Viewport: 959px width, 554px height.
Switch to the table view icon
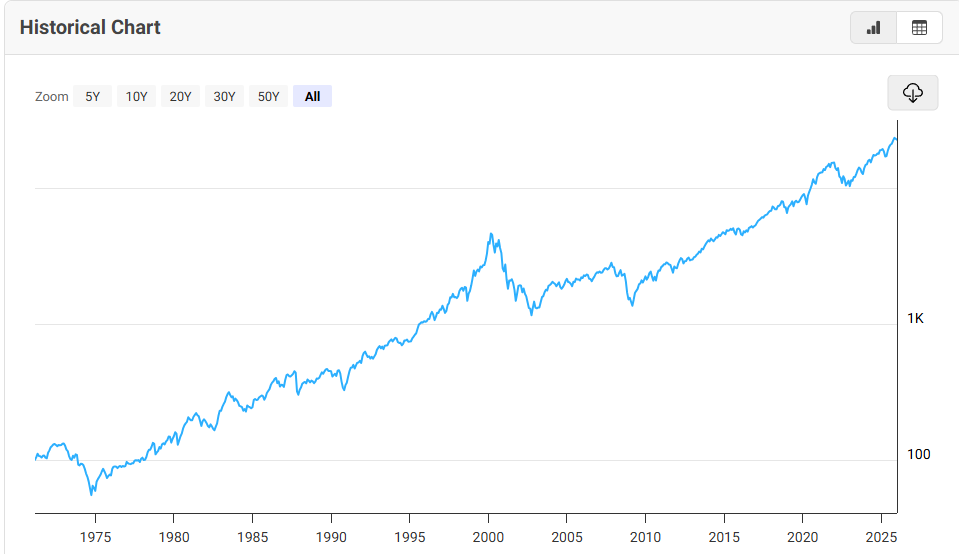920,28
